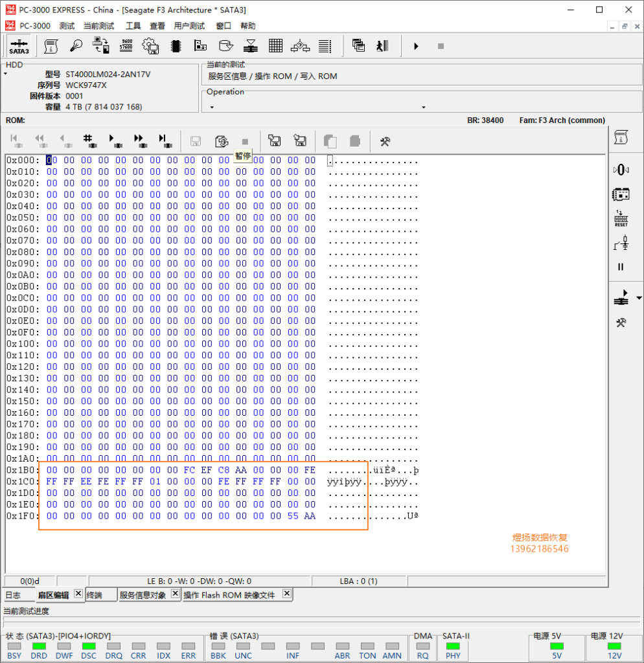This screenshot has height=663, width=644.
Task: Click the 9600/57600 baud rate icon
Action: click(126, 46)
